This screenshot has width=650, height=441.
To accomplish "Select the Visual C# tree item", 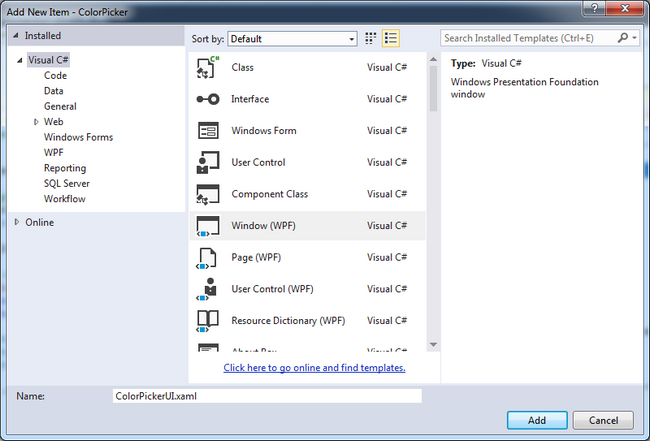I will pos(48,60).
